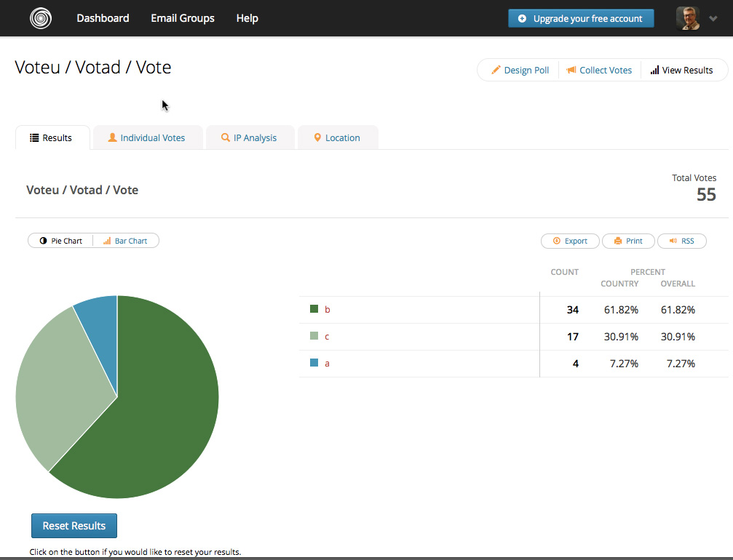Click the dark green swatch for option b
Viewport: 733px width, 560px height.
(x=314, y=309)
